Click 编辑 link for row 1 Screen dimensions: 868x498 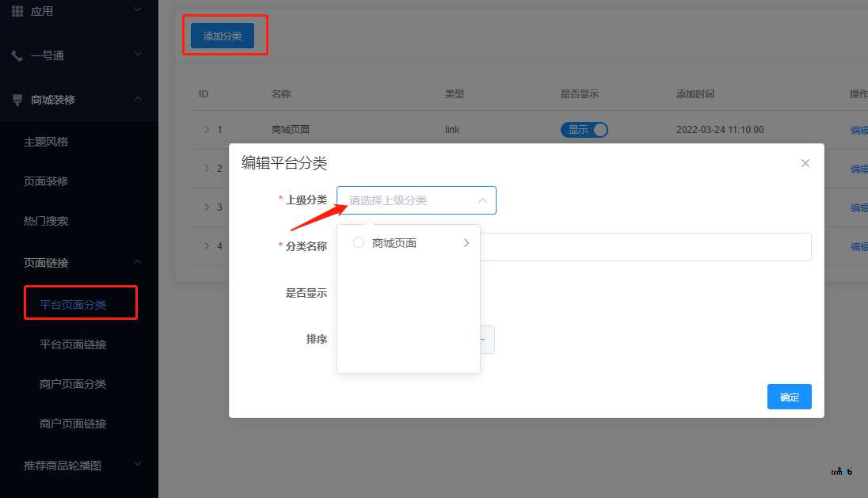coord(859,130)
